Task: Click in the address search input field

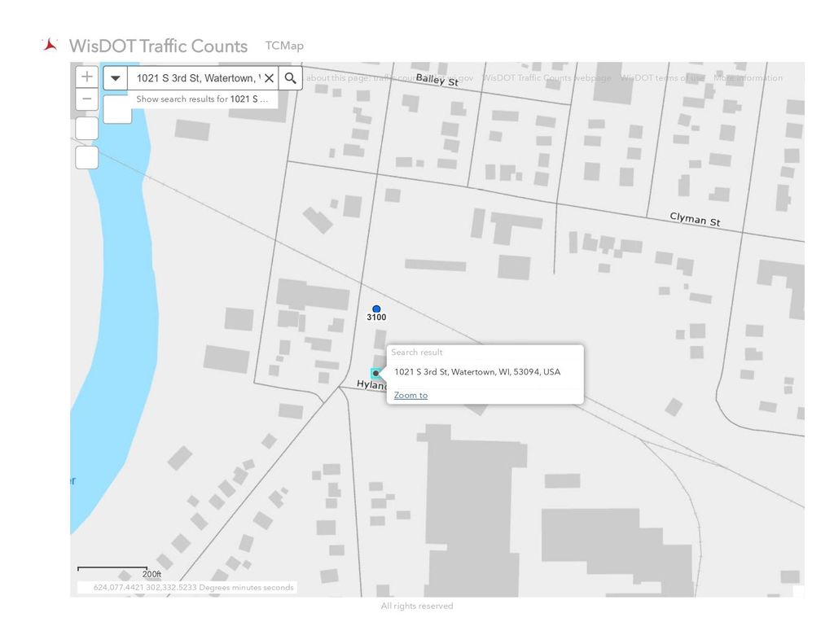Action: pos(195,78)
